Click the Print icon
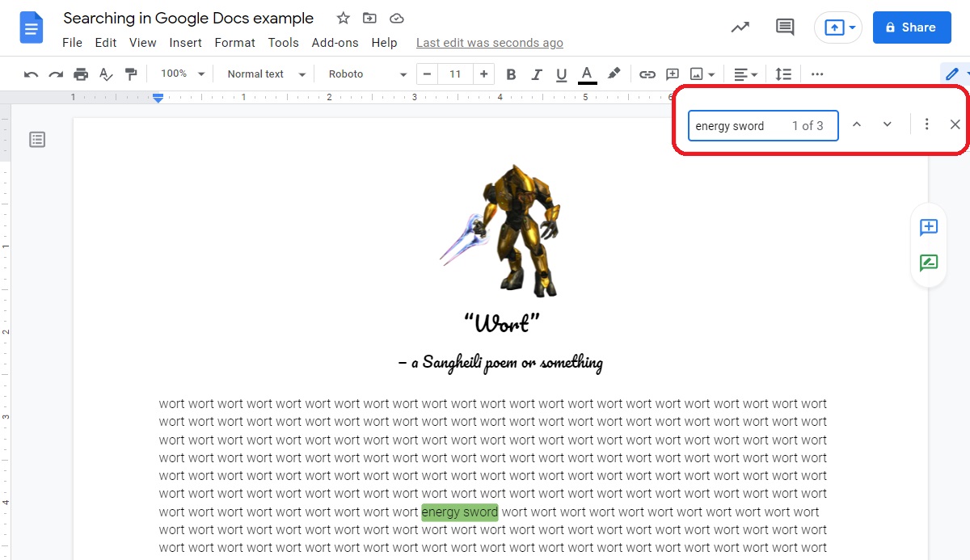Image resolution: width=970 pixels, height=560 pixels. [81, 74]
